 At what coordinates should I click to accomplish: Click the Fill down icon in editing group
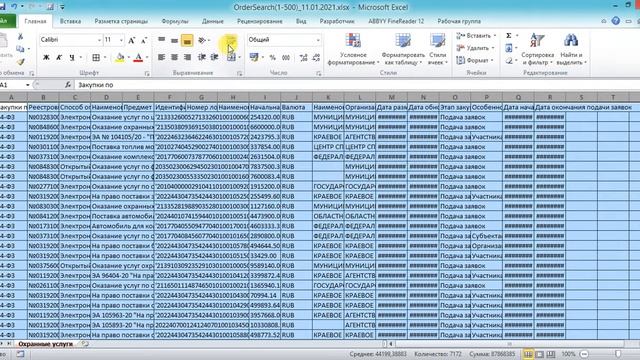point(509,48)
